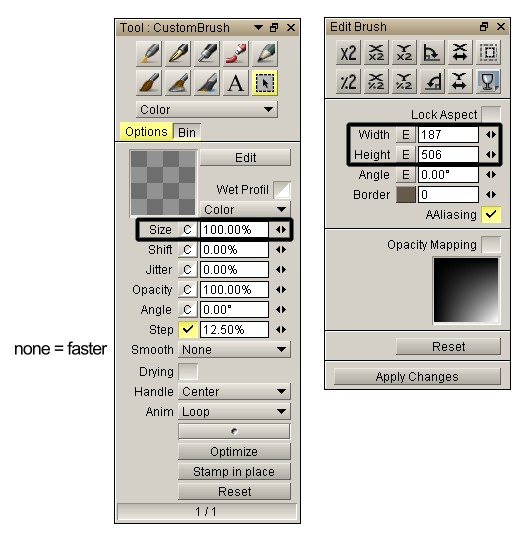Switch to the Bin tab
This screenshot has width=523, height=533.
[187, 132]
